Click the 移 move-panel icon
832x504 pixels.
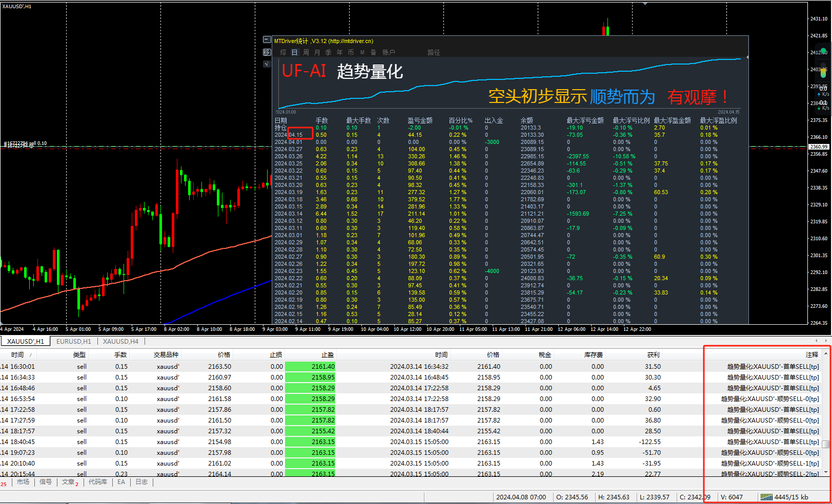tap(267, 52)
